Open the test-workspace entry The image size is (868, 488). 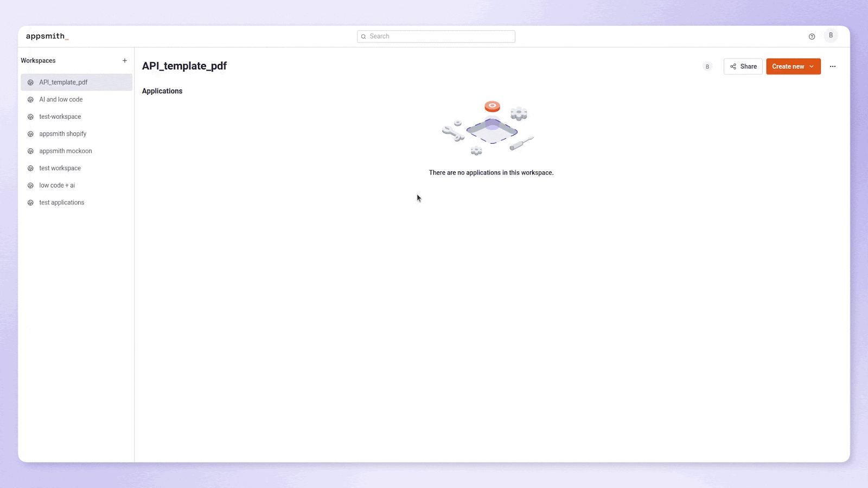pyautogui.click(x=60, y=116)
